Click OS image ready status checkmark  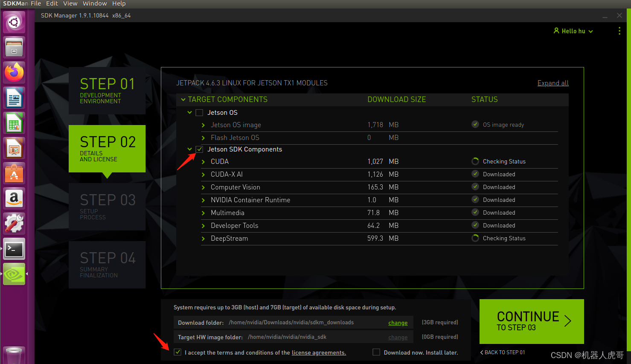point(475,124)
